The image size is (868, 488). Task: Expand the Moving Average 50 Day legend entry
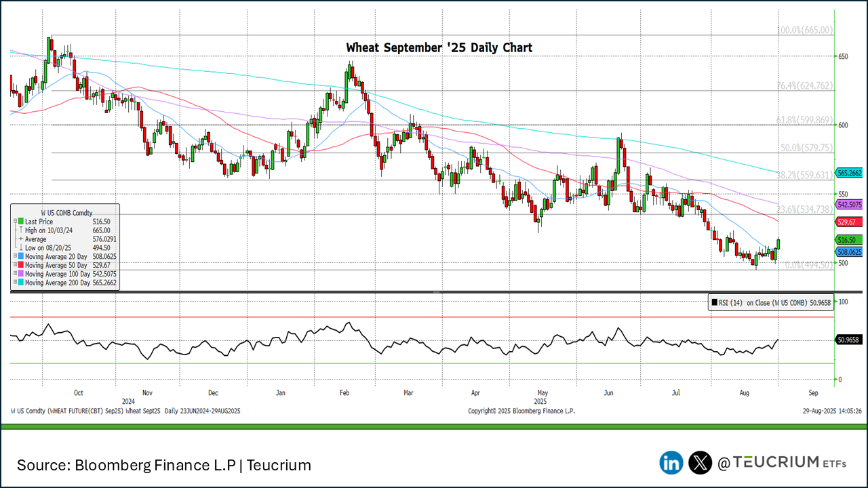[x=15, y=265]
